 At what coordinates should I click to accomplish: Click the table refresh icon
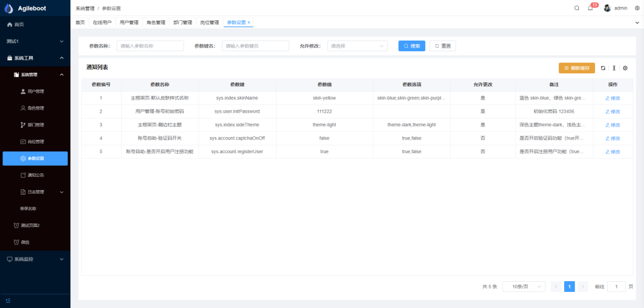(603, 69)
